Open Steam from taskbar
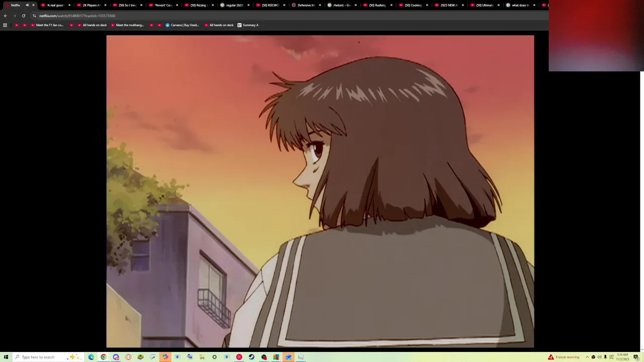The image size is (644, 362). pos(252,357)
